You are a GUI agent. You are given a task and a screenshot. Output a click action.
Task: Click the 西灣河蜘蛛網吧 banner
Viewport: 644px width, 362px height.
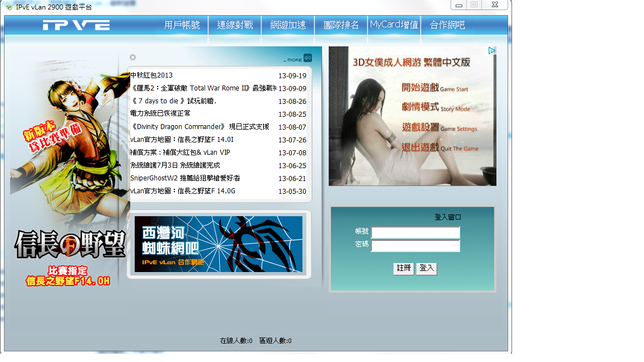(x=219, y=244)
